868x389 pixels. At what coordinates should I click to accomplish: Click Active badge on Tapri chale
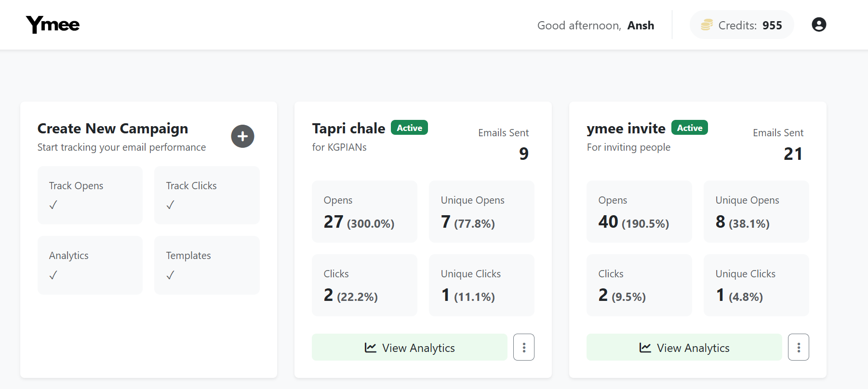tap(409, 128)
